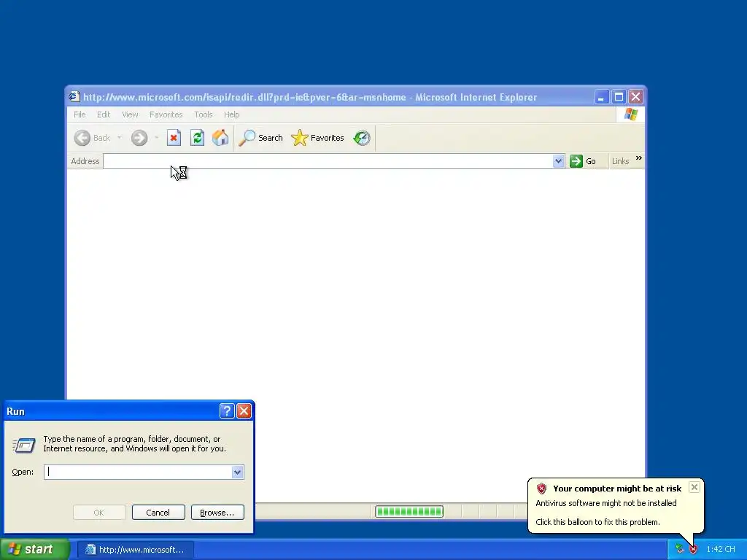Screen dimensions: 747x560
Task: Click the Links toolbar label
Action: click(620, 161)
